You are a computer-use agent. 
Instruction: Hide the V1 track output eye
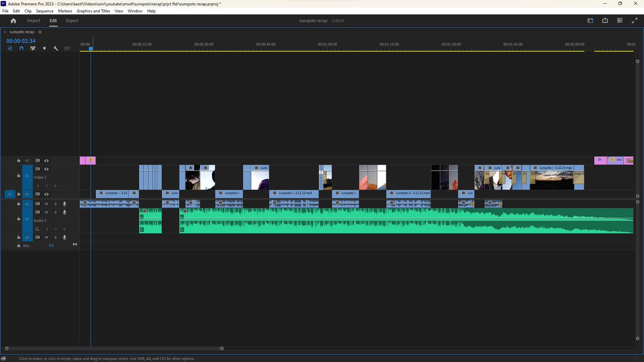(x=47, y=194)
